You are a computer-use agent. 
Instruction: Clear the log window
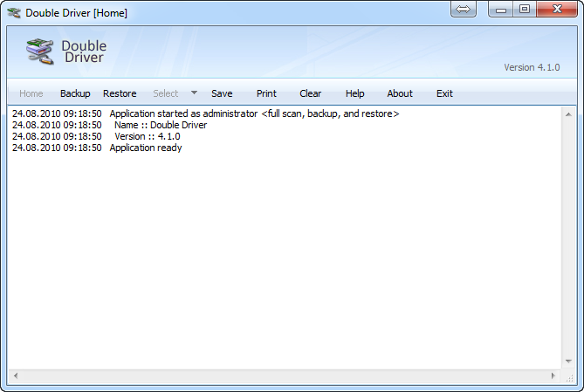[x=310, y=93]
